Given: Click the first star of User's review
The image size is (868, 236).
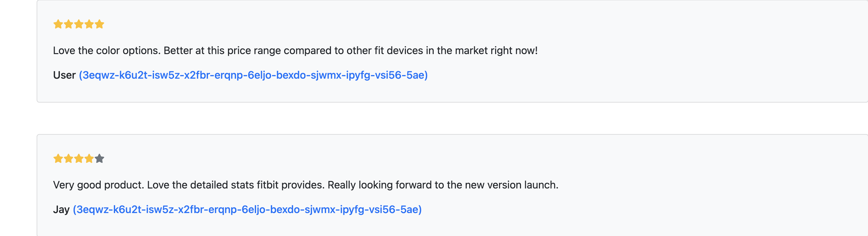Looking at the screenshot, I should click(x=58, y=24).
